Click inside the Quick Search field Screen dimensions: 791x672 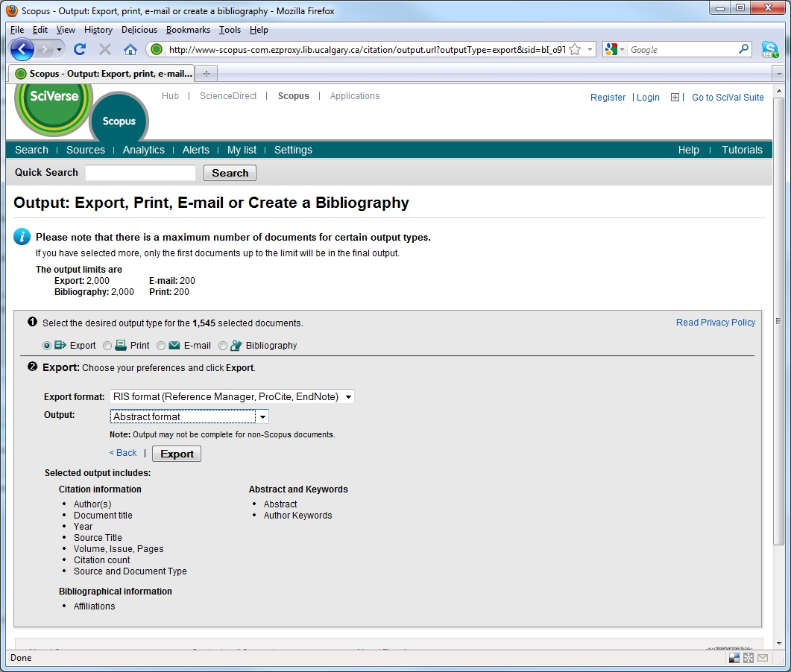coord(140,173)
